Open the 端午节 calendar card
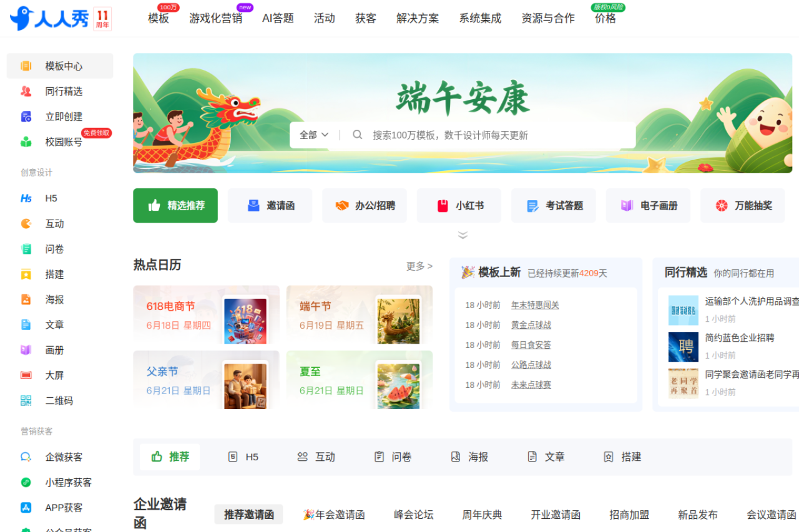Screen dimensions: 799x532 click(x=360, y=315)
